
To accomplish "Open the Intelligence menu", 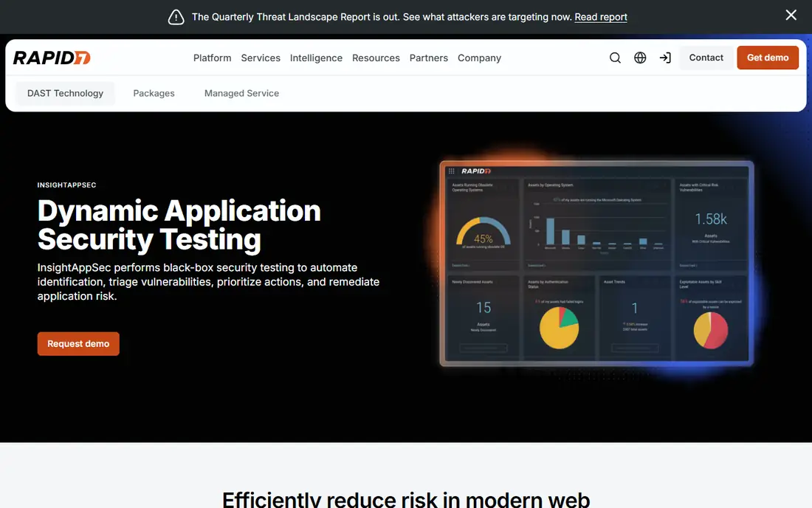I will tap(316, 58).
